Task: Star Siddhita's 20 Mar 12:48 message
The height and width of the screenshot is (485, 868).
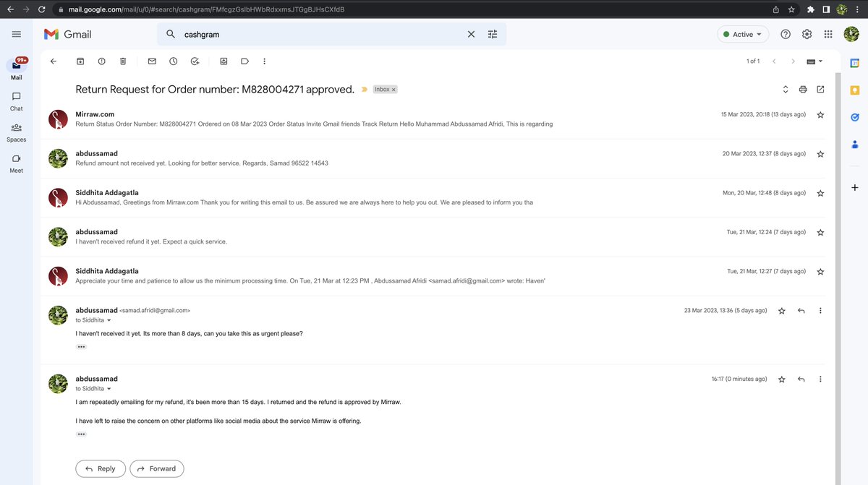Action: point(820,193)
